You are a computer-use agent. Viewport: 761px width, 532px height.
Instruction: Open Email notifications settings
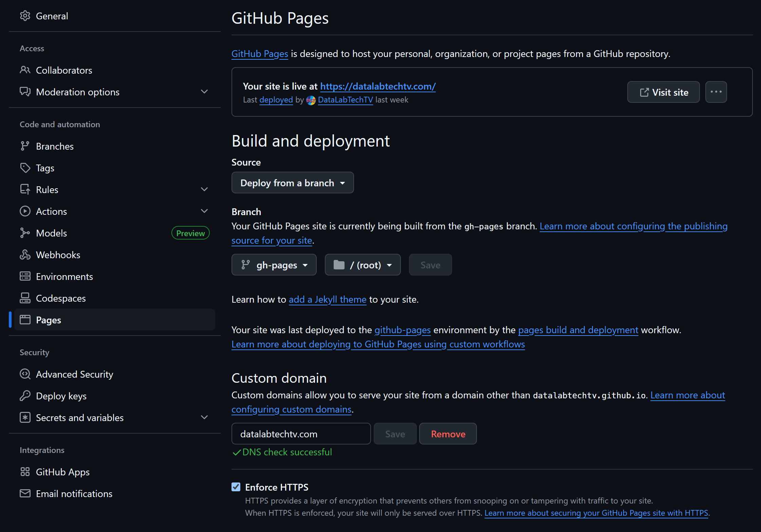115,494
